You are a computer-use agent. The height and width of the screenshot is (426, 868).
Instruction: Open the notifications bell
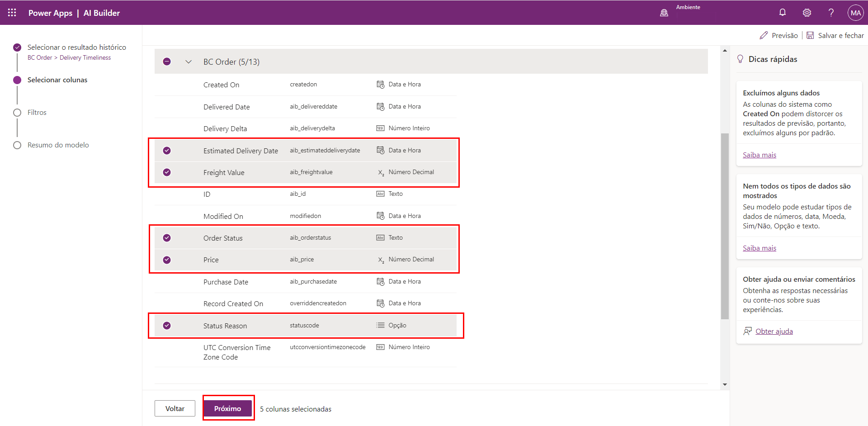tap(783, 13)
